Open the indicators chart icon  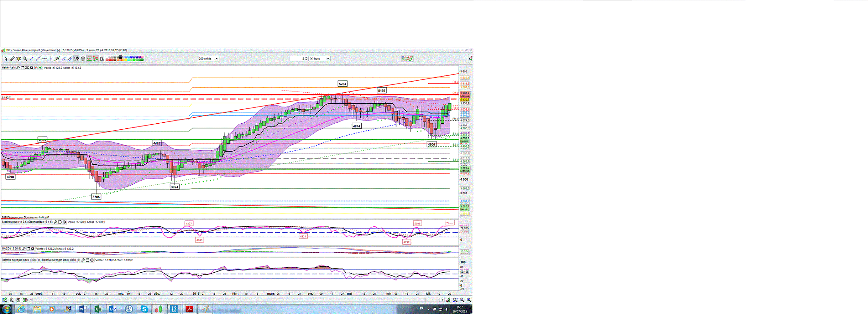[x=407, y=58]
